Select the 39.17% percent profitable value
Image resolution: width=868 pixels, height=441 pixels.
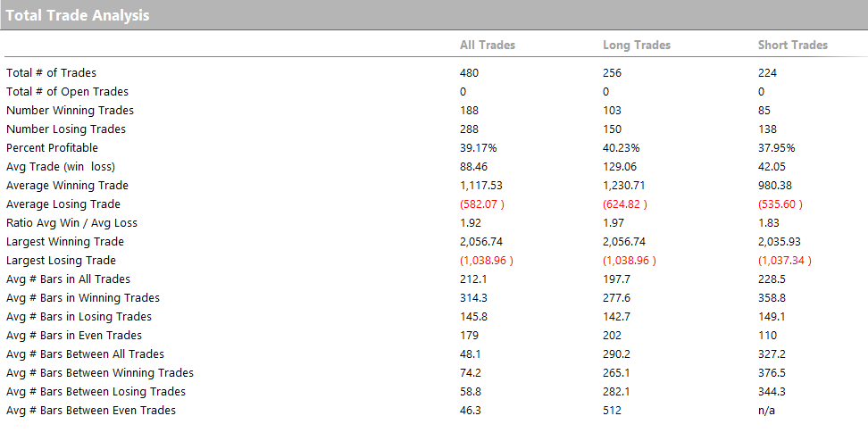(x=479, y=148)
